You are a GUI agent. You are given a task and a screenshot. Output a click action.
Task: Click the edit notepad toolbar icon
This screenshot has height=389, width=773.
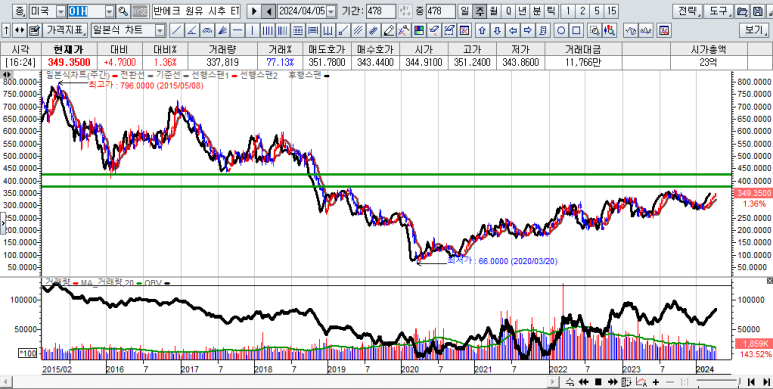[34, 31]
